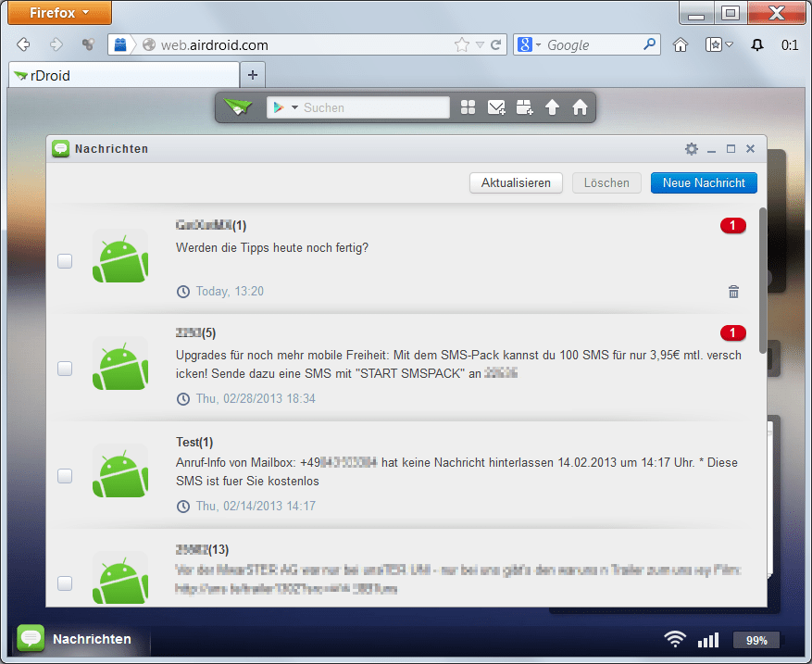Open the apps grid icon in AirDroid toolbar

(468, 107)
